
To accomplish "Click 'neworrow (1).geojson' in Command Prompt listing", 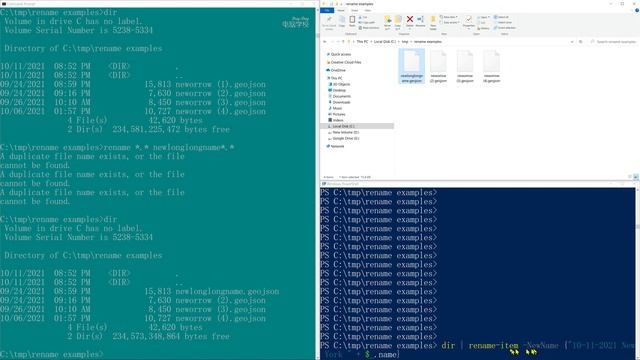I will [x=220, y=84].
